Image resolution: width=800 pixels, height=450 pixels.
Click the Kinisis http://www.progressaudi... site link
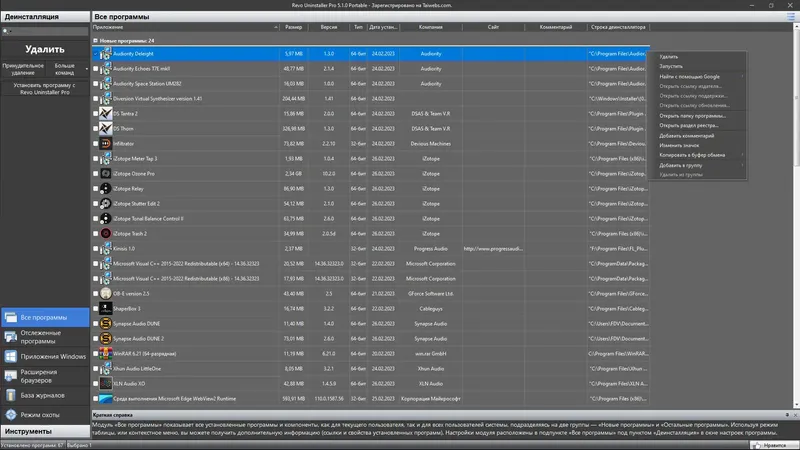(493, 248)
